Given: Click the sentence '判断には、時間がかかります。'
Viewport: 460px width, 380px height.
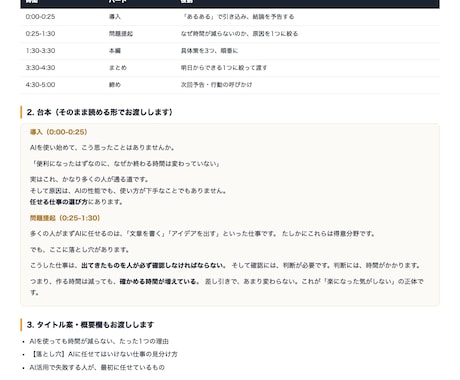Looking at the screenshot, I should point(377,266).
